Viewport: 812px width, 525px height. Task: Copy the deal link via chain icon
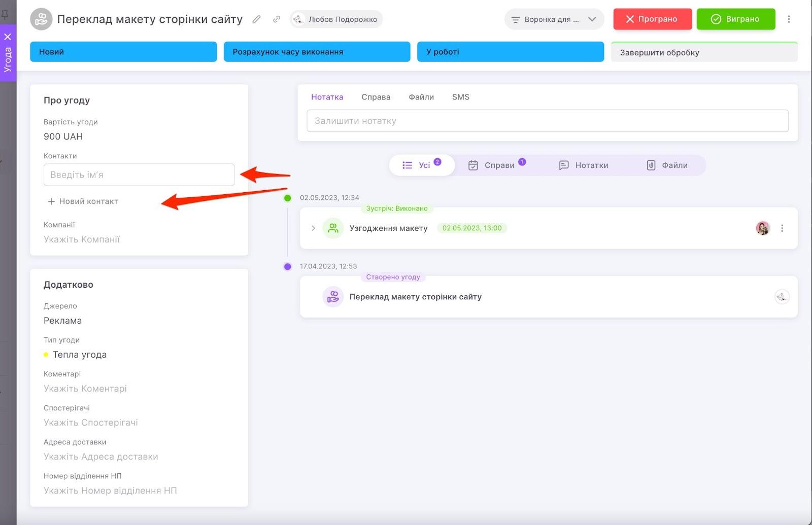click(x=277, y=19)
